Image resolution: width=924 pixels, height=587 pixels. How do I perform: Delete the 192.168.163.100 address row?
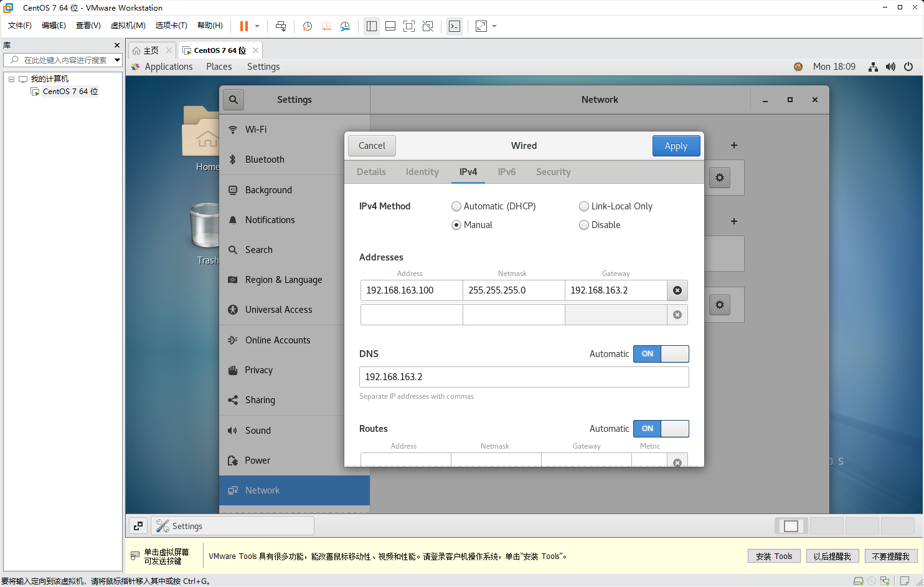point(677,290)
